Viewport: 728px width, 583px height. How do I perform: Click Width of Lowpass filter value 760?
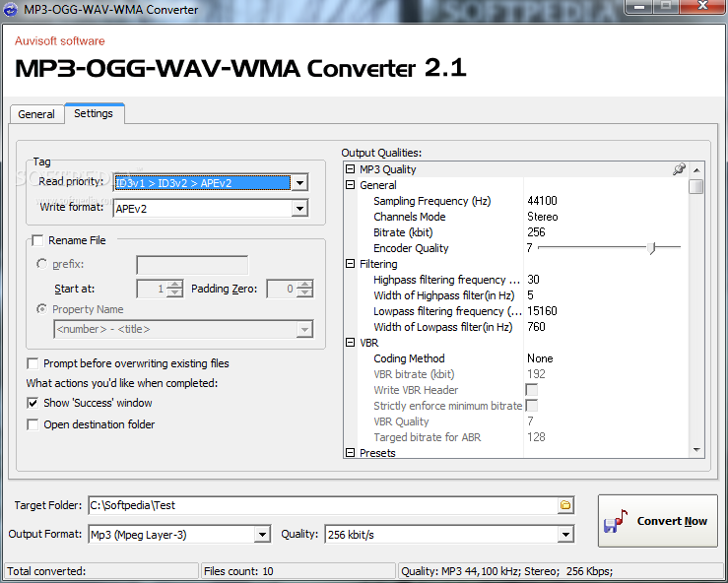[536, 327]
